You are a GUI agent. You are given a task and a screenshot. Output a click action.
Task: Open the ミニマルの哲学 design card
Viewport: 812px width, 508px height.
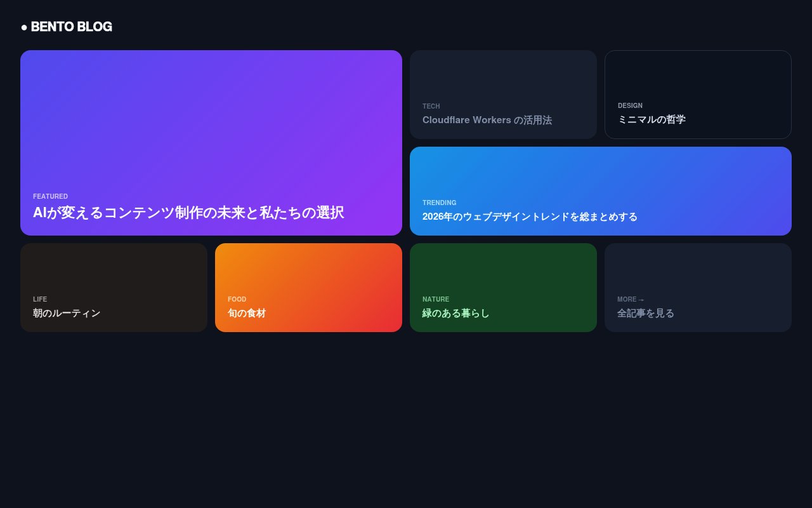click(698, 95)
